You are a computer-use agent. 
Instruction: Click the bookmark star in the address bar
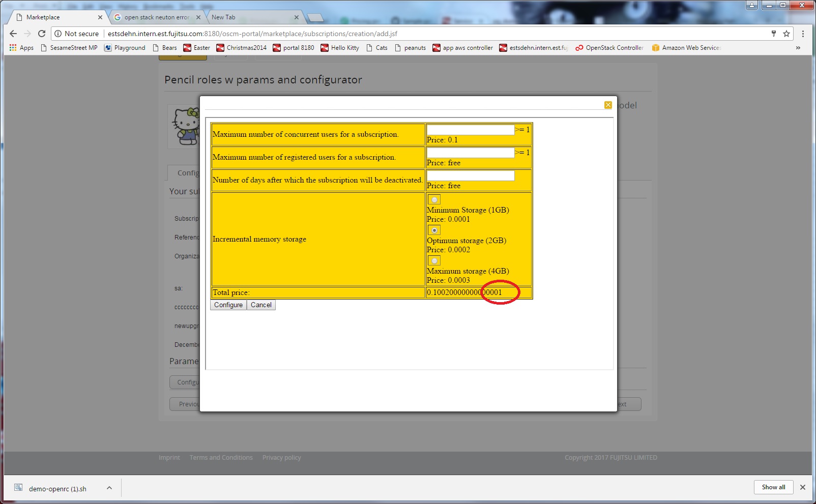point(786,34)
